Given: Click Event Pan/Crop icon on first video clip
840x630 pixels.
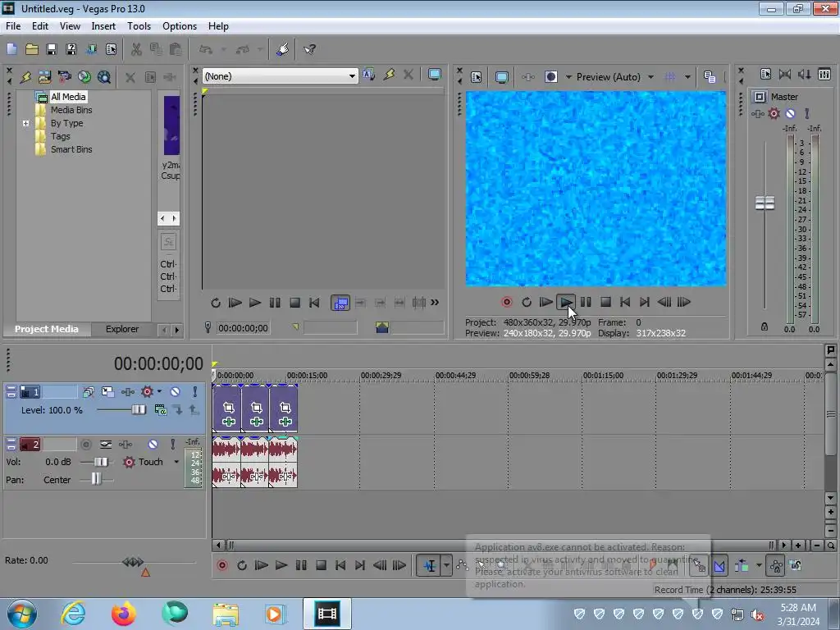Looking at the screenshot, I should 229,408.
